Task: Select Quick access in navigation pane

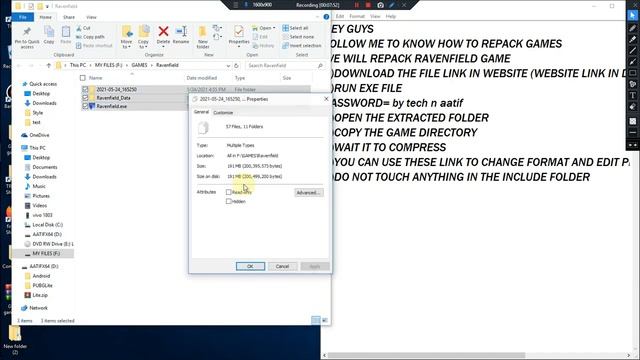Action: pyautogui.click(x=42, y=84)
